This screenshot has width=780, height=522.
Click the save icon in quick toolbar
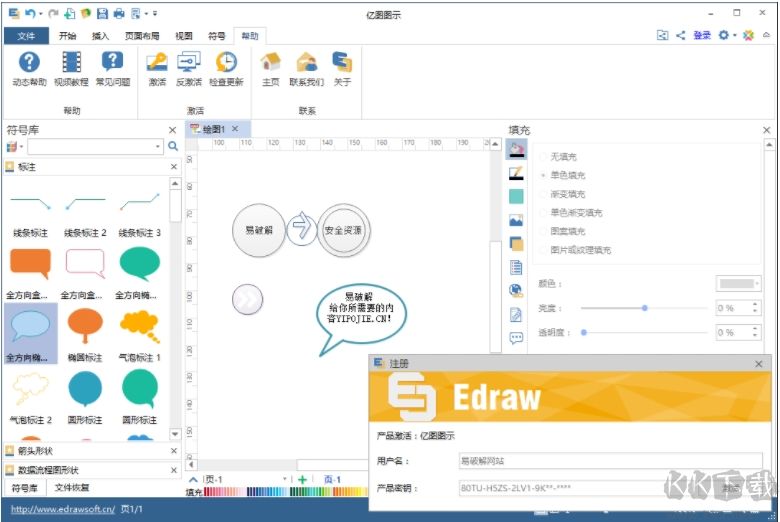(x=102, y=13)
